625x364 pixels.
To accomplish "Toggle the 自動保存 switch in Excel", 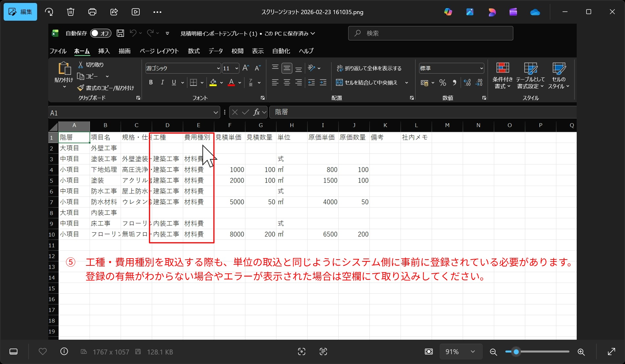I will [101, 33].
